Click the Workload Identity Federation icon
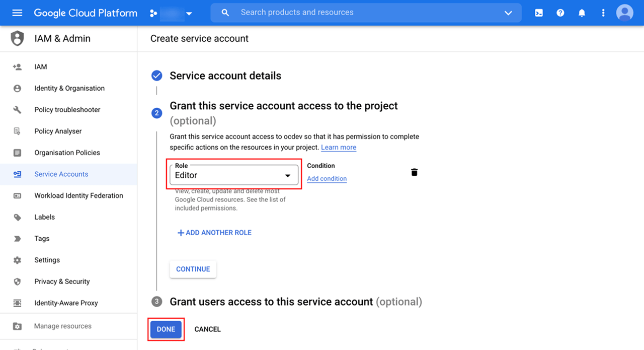 [x=17, y=195]
